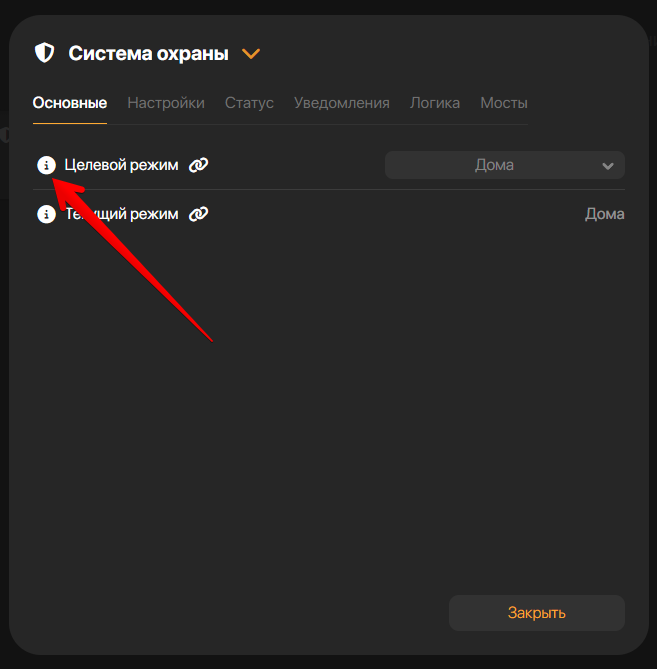
Task: Switch to the Настройки tab
Action: [x=166, y=103]
